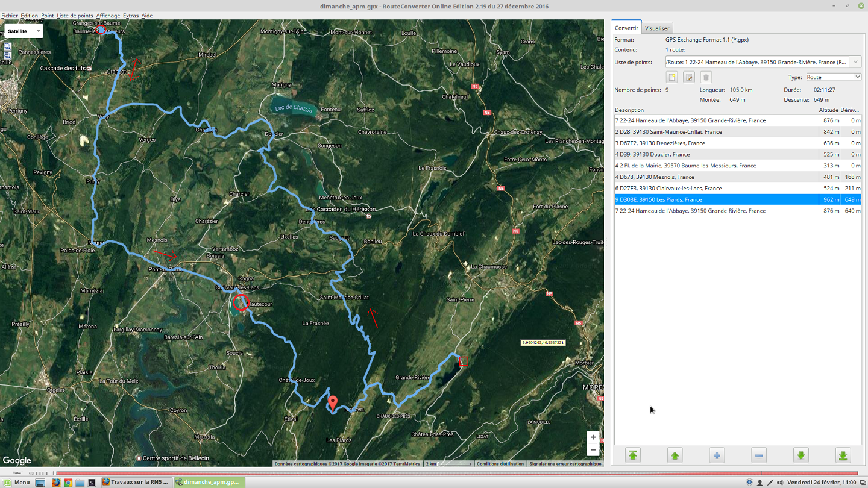This screenshot has height=488, width=868.
Task: Click the Conditions d'utilisation link
Action: coord(500,464)
